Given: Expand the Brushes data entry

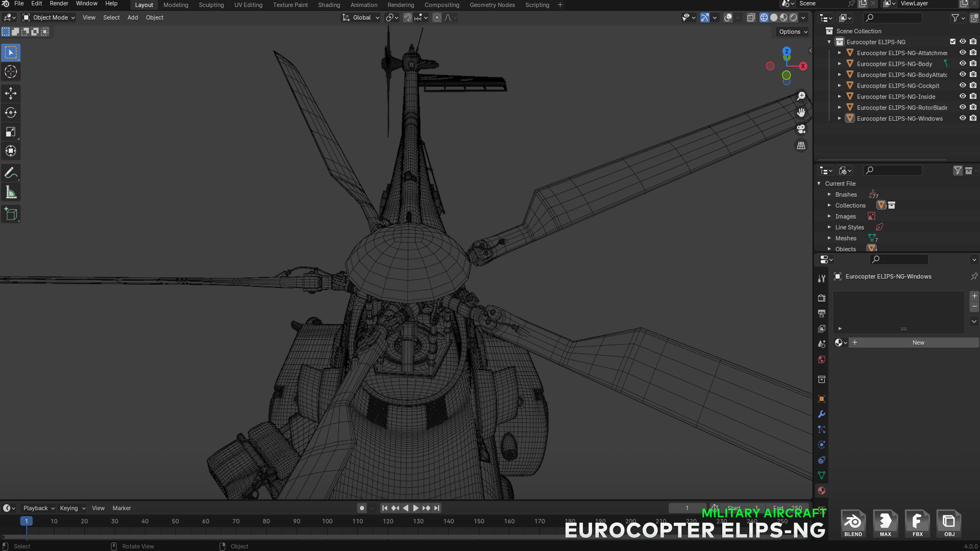Looking at the screenshot, I should click(x=829, y=194).
